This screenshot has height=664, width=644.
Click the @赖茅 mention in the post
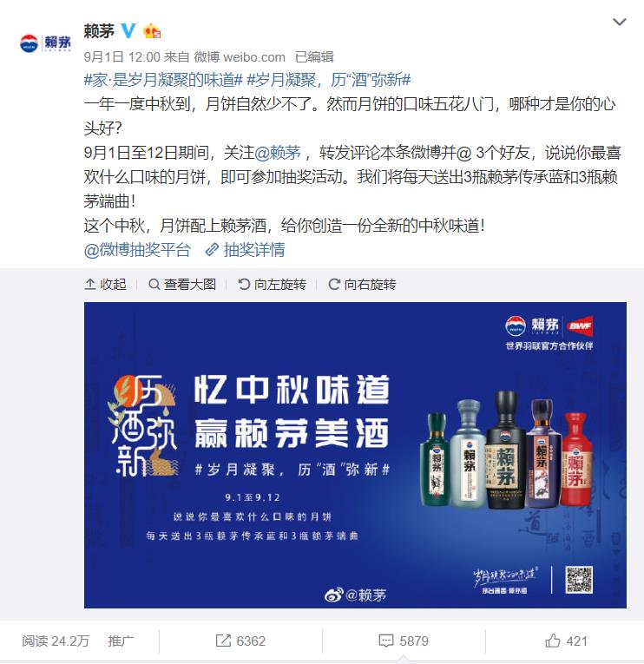click(x=278, y=153)
